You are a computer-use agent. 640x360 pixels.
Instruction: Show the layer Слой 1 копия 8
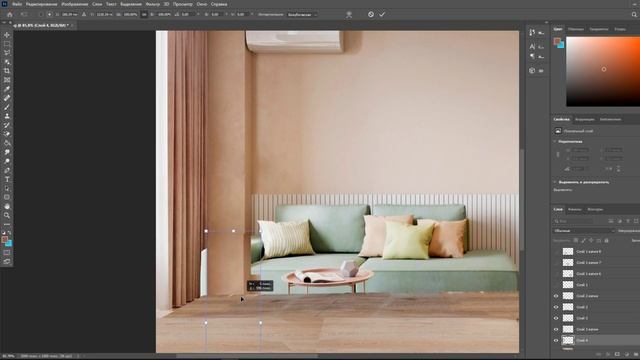pos(556,252)
